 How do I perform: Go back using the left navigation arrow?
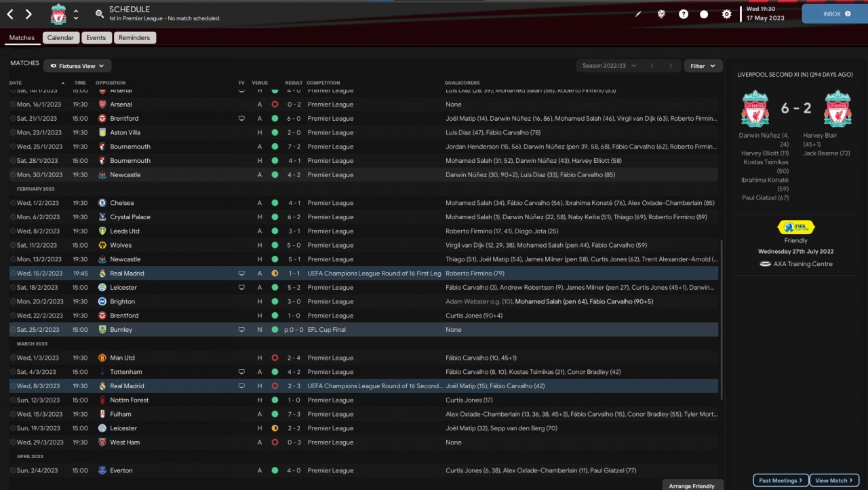pyautogui.click(x=10, y=14)
